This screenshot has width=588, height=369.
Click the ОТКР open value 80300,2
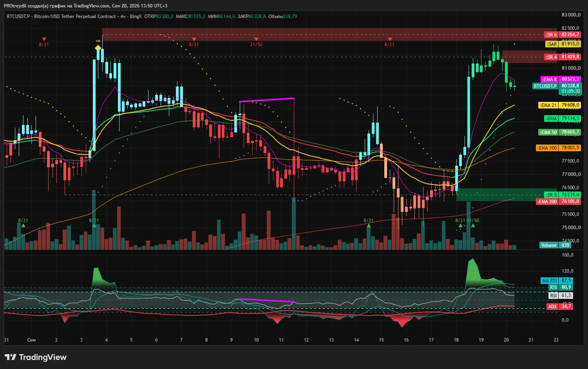(165, 16)
